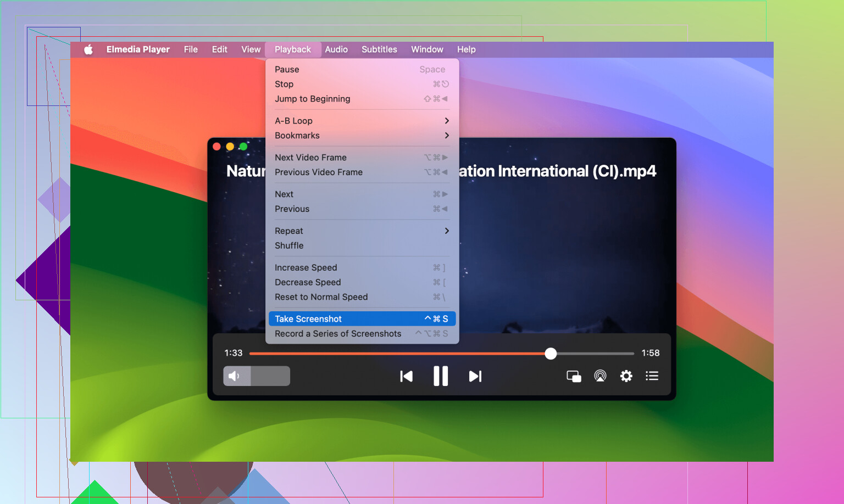This screenshot has height=504, width=844.
Task: Expand the Repeat submenu
Action: [362, 231]
